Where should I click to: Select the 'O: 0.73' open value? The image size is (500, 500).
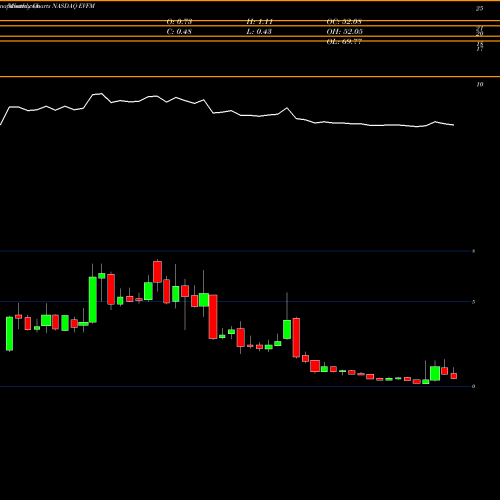click(179, 22)
